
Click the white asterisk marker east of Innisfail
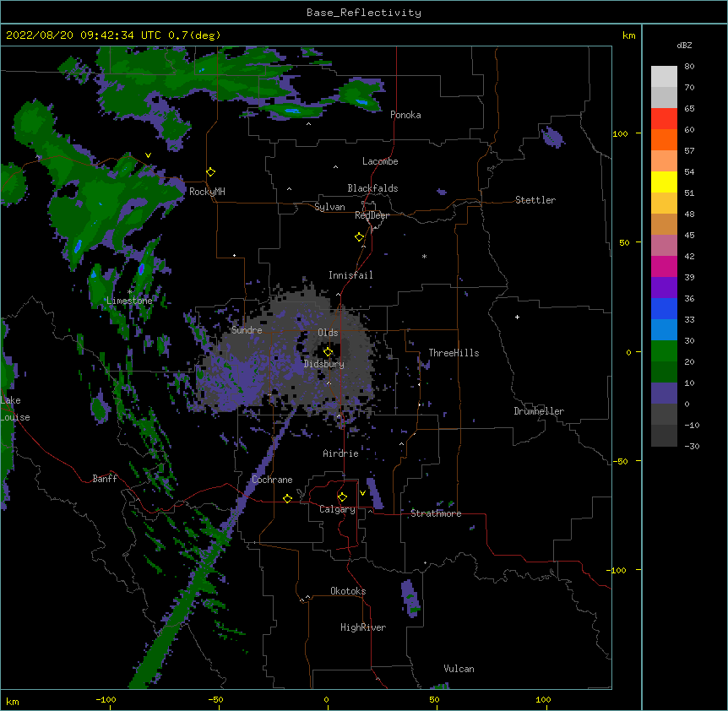point(424,256)
